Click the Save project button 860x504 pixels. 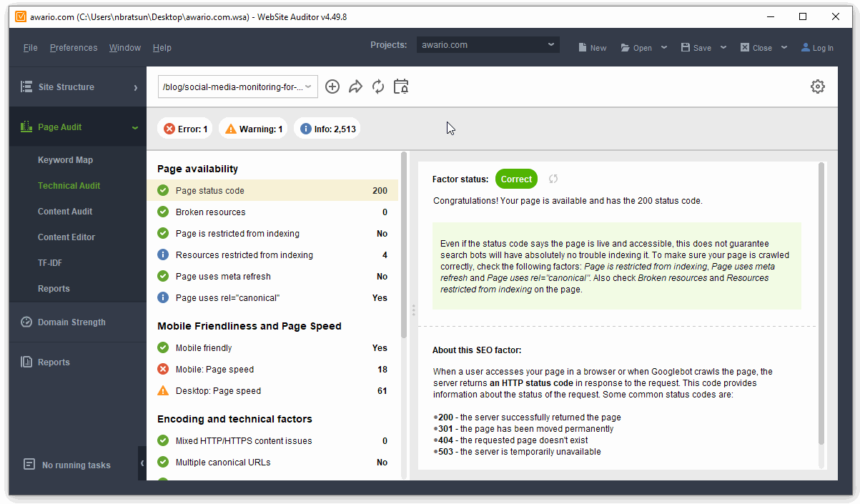click(x=696, y=48)
